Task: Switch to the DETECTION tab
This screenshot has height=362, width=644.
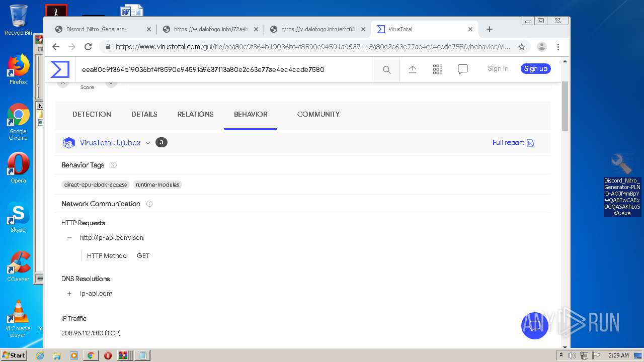Action: [92, 114]
